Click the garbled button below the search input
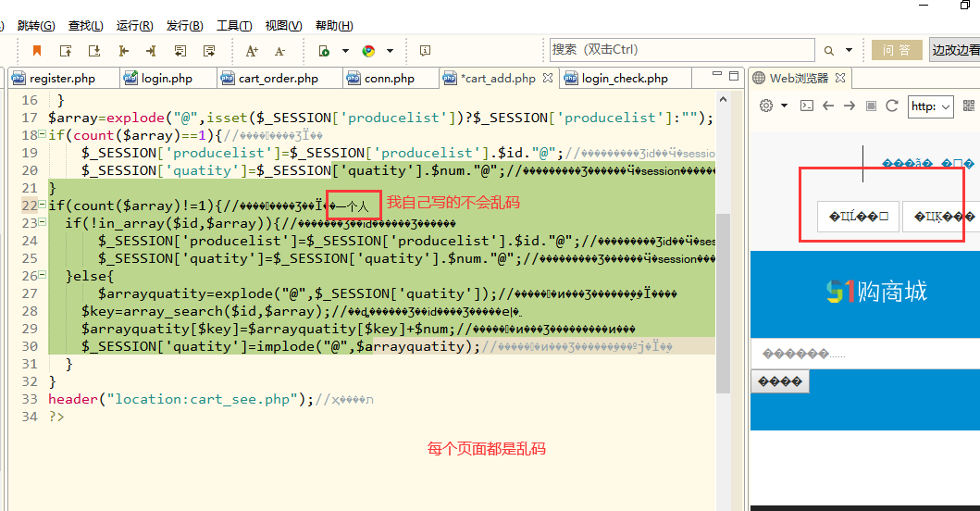 pos(780,381)
